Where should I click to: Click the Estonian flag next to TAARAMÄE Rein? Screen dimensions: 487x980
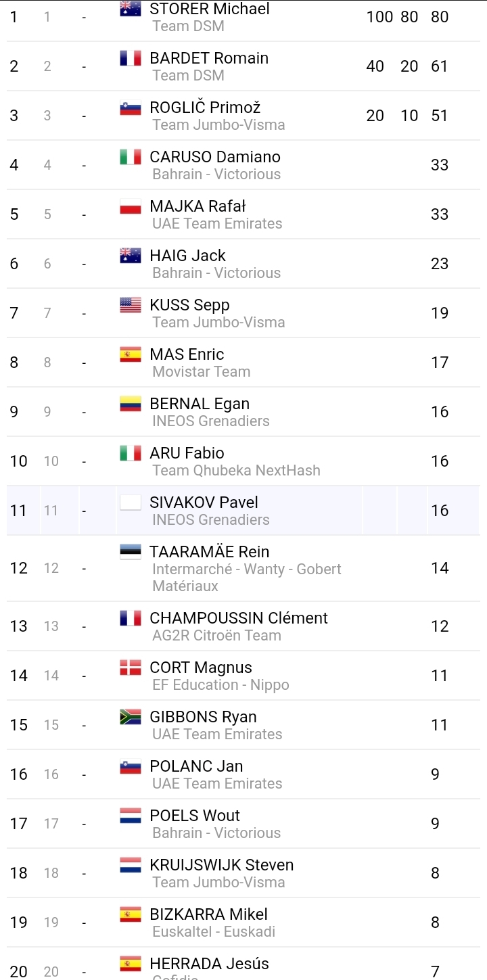coord(131,552)
